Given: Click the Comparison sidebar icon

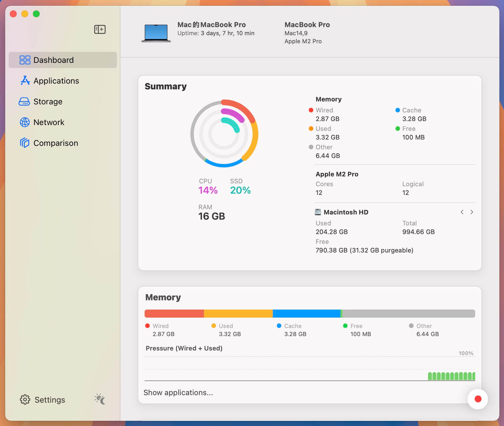Looking at the screenshot, I should pos(25,143).
